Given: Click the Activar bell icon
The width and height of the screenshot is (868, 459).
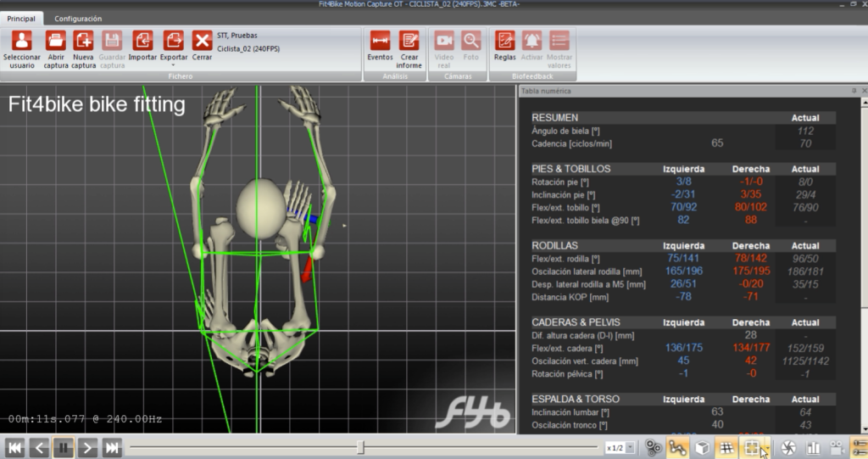Looking at the screenshot, I should tap(531, 41).
